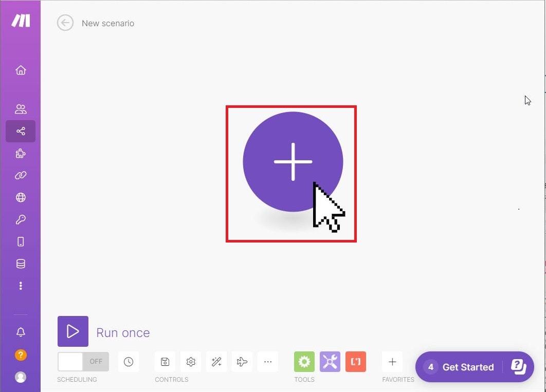Open Notifications bell icon
Screen dimensions: 546x392
tap(21, 332)
